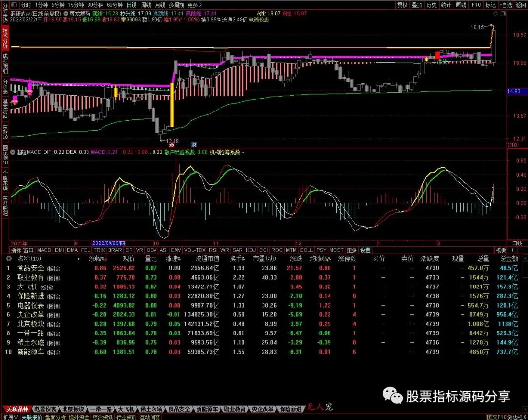Click the 叠加 overlay button
Screen dimensions: 528x420
coord(417,5)
